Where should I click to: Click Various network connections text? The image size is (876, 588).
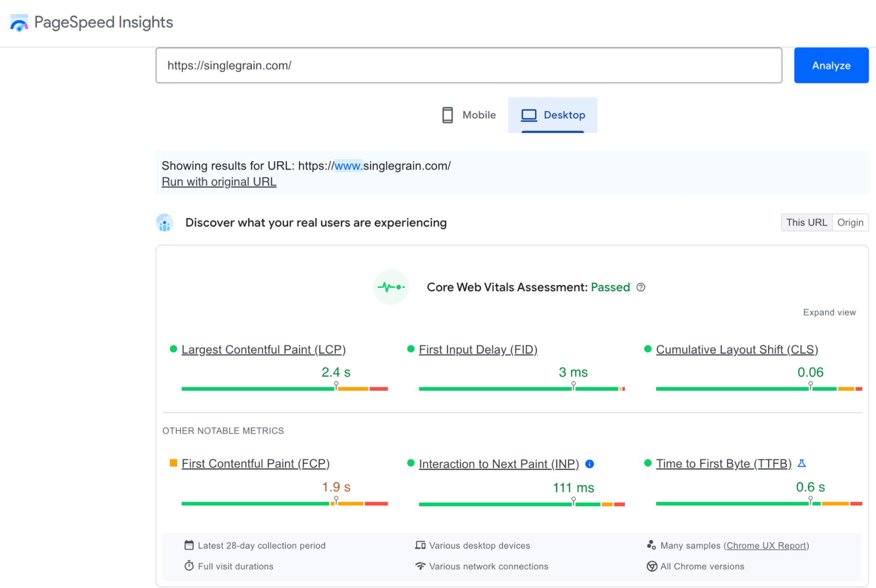(489, 566)
